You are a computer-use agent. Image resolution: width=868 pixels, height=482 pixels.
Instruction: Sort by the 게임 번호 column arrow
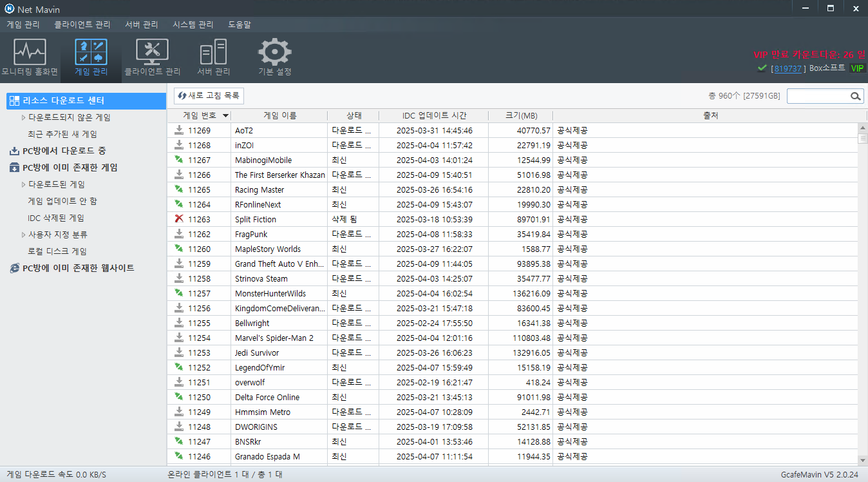[225, 116]
